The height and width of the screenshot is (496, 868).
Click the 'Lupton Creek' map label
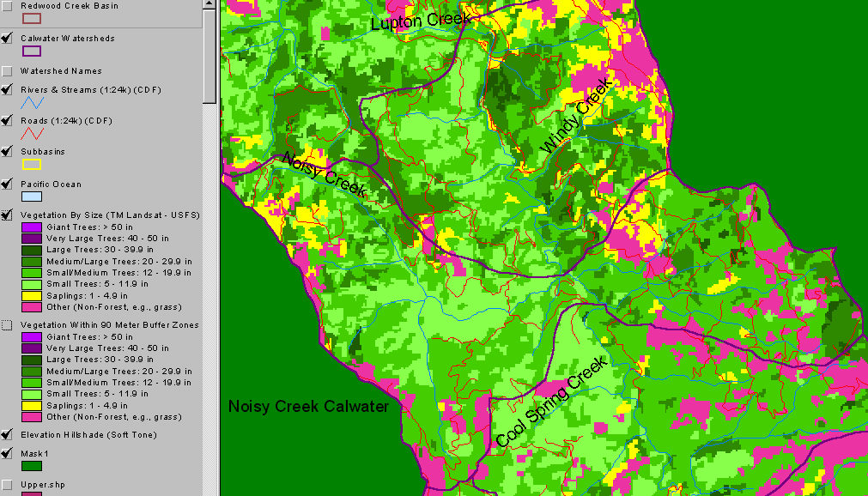(x=422, y=21)
